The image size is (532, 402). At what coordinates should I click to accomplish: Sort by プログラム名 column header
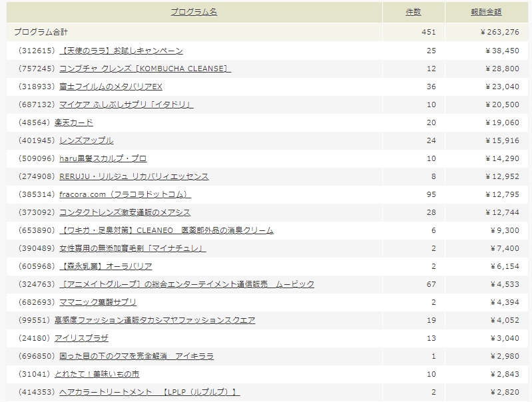194,12
